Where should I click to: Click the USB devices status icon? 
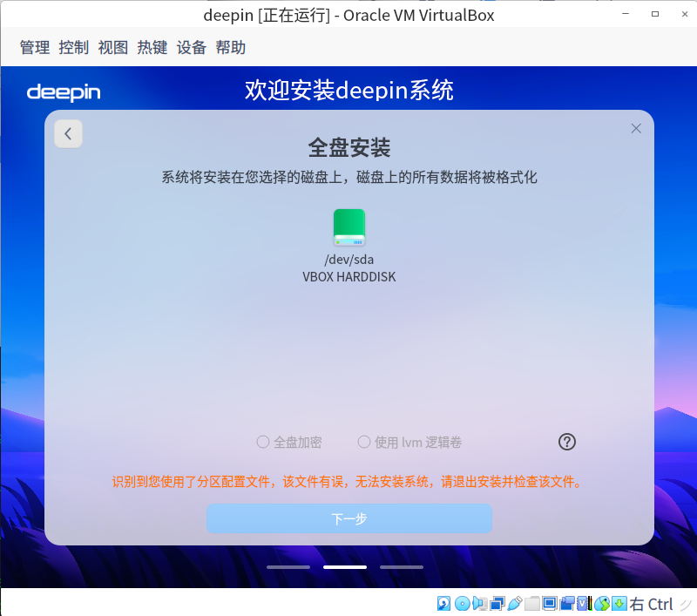click(x=516, y=603)
